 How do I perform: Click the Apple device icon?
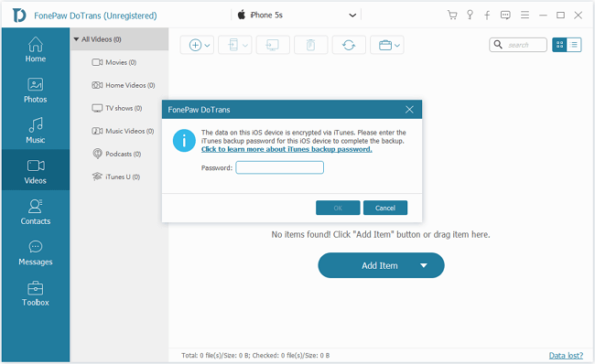[242, 16]
